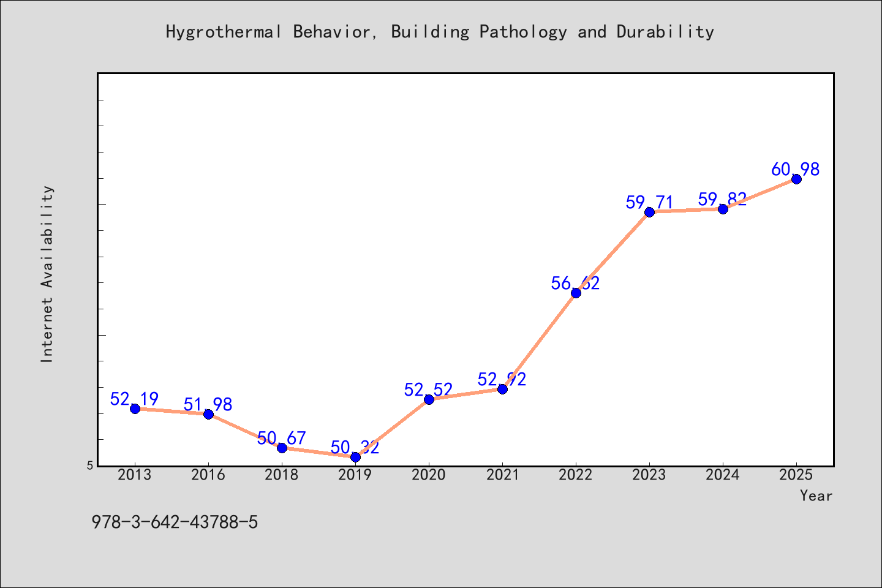Select the value label 51.98
The width and height of the screenshot is (882, 588).
(208, 404)
